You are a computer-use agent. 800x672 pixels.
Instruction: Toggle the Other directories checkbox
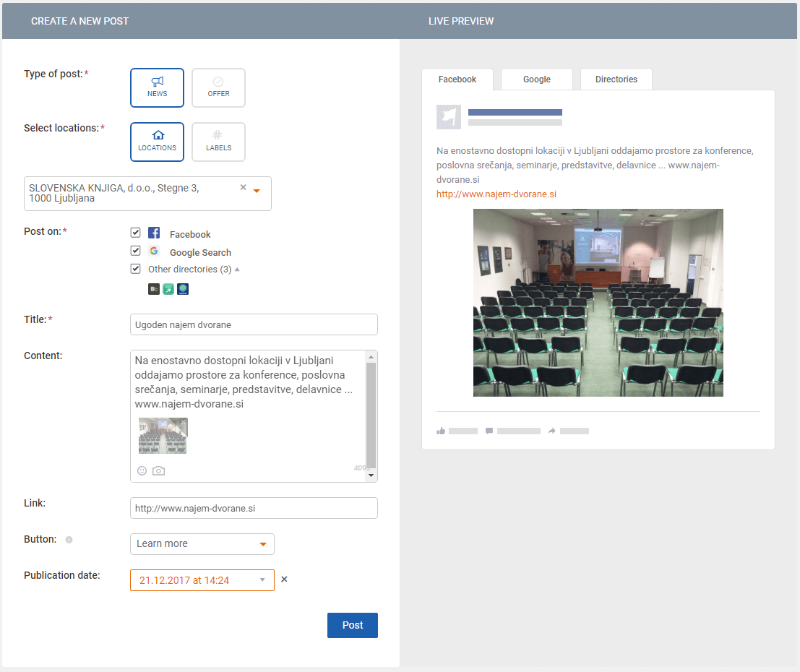(x=135, y=269)
